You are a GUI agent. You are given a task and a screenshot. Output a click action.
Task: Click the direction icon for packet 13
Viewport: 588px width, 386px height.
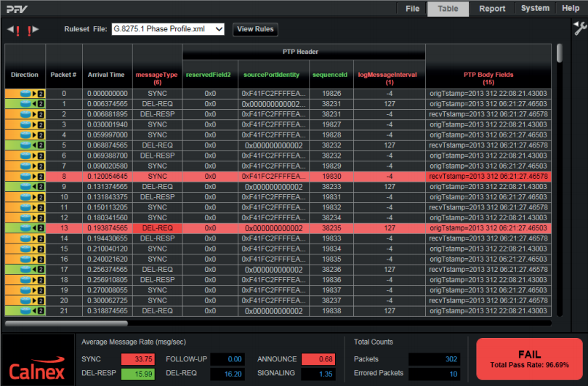click(25, 228)
